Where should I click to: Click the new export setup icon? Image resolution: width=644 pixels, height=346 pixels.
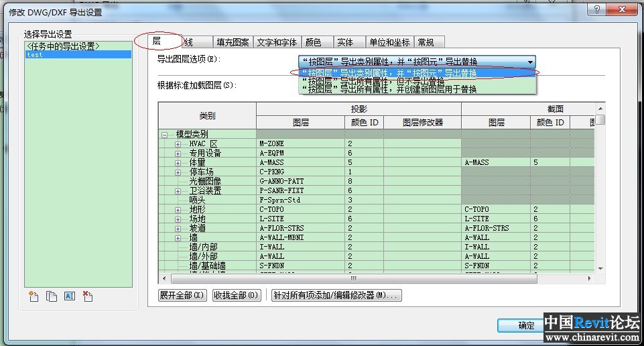(x=34, y=296)
